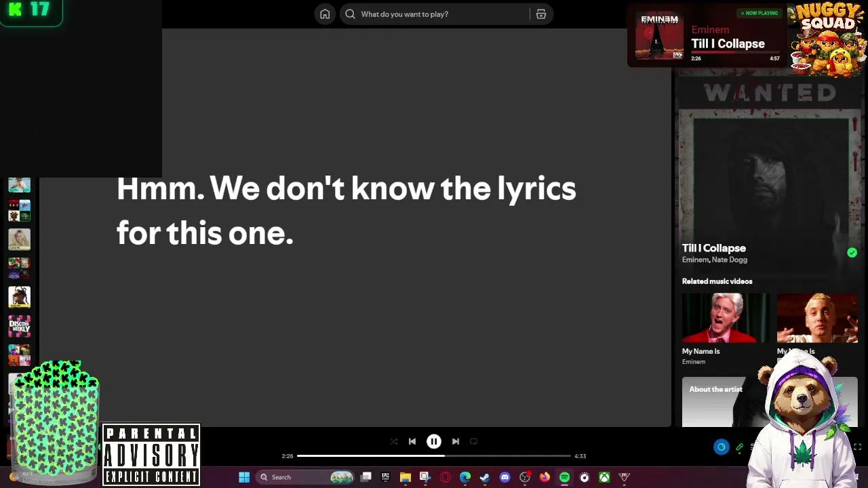Open OBS Studio from taskbar
This screenshot has height=488, width=868.
(525, 477)
